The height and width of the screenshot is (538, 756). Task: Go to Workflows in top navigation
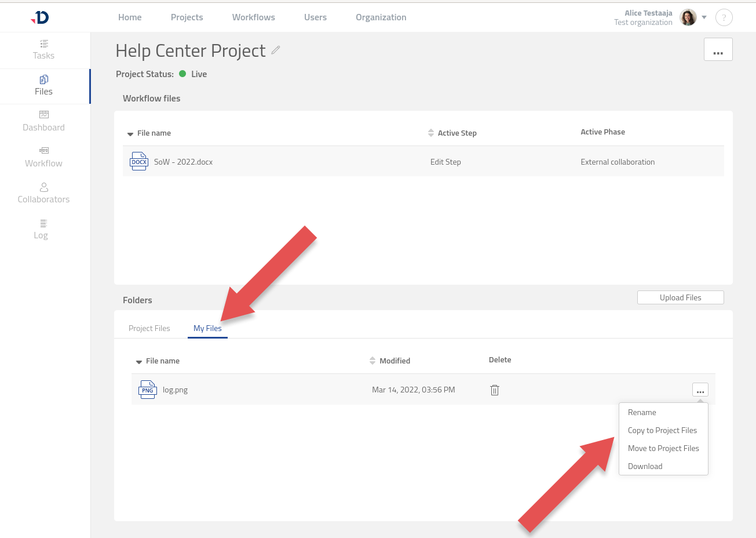pos(253,17)
